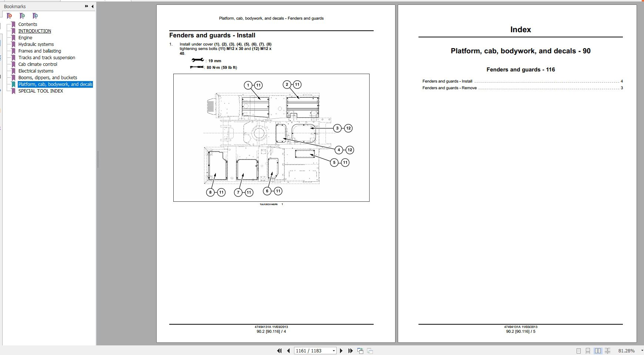Viewport: 644px width, 355px height.
Task: Collapse the Bookmarks panel
Action: [92, 6]
